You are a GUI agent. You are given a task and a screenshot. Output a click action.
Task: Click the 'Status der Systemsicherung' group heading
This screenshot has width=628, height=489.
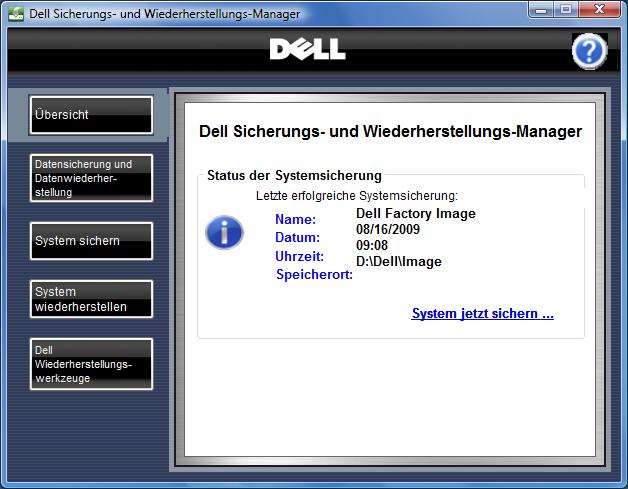click(294, 175)
